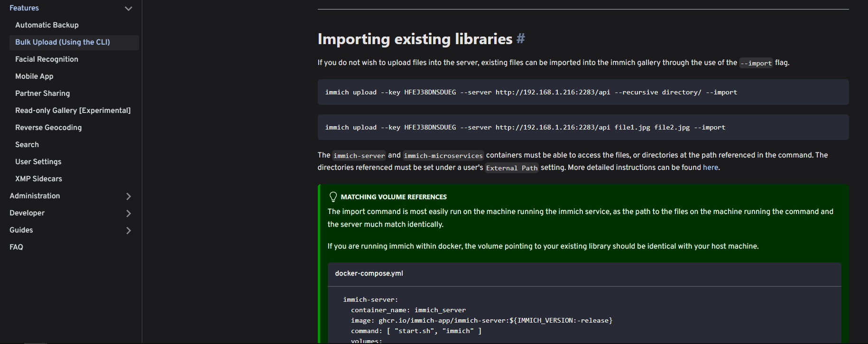
Task: Click the immich-microservices inline code
Action: pos(443,156)
